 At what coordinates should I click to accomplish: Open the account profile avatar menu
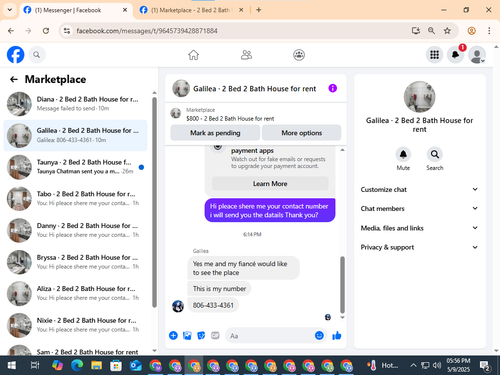point(477,55)
